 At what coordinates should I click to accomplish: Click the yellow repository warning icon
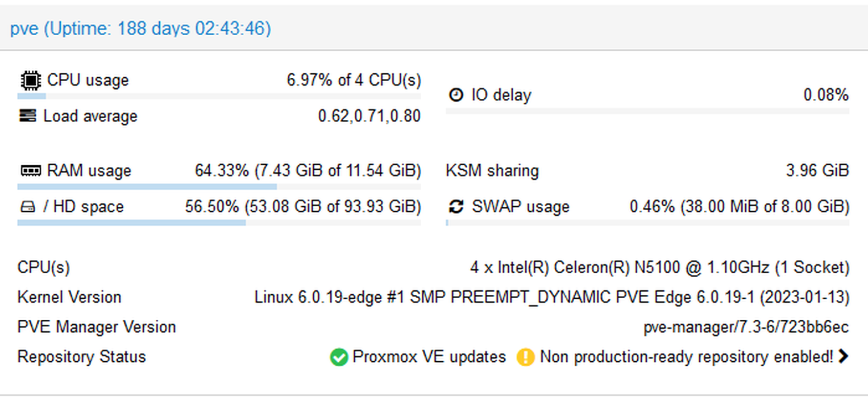525,357
